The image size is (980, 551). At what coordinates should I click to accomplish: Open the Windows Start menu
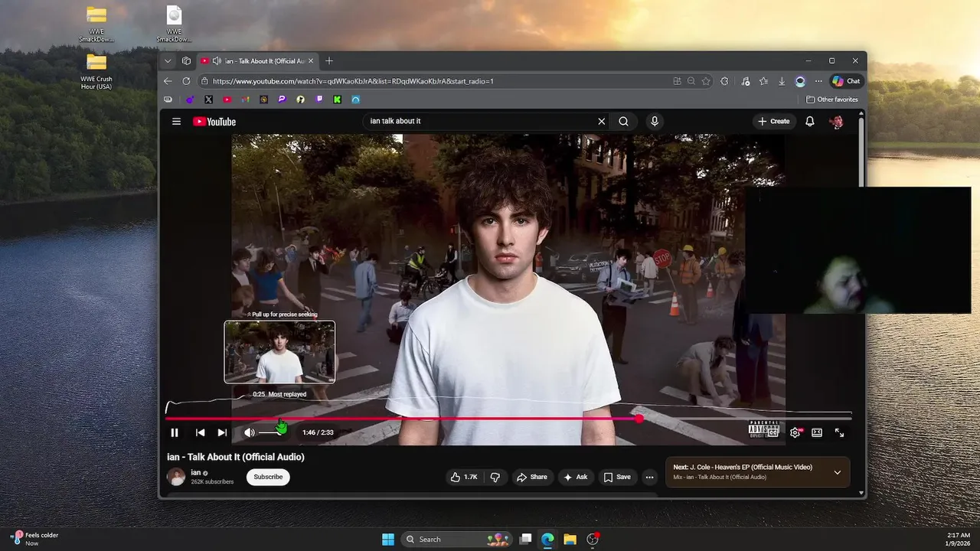tap(388, 540)
